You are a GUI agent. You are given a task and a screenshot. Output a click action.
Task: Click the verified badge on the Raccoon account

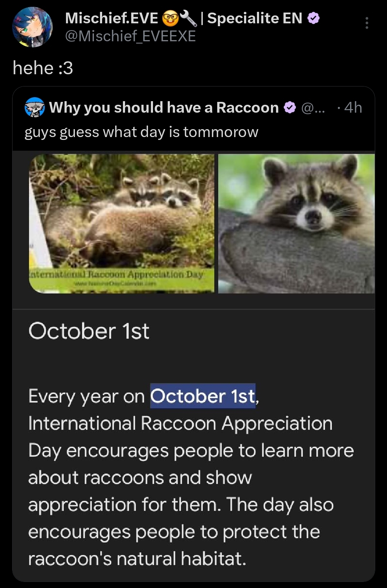[x=290, y=107]
